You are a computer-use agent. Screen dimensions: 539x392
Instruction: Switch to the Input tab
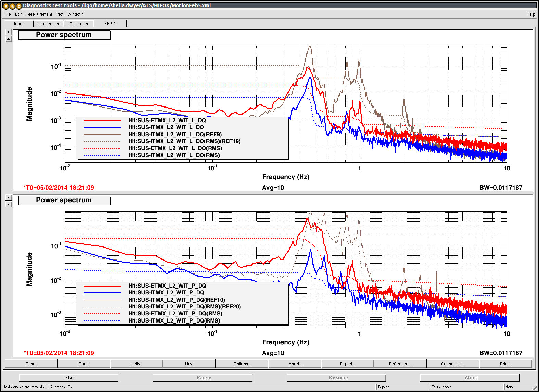click(x=19, y=24)
